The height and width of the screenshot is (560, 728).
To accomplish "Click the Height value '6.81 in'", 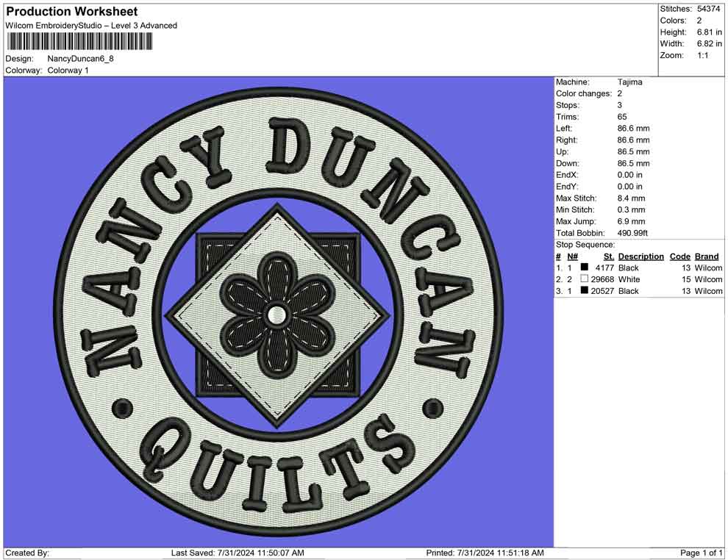I will point(709,32).
